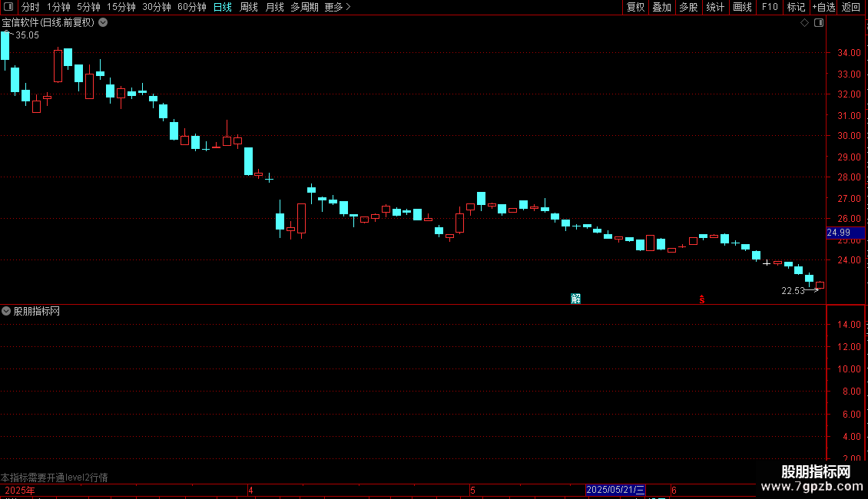Select the 1分钟 period

58,7
